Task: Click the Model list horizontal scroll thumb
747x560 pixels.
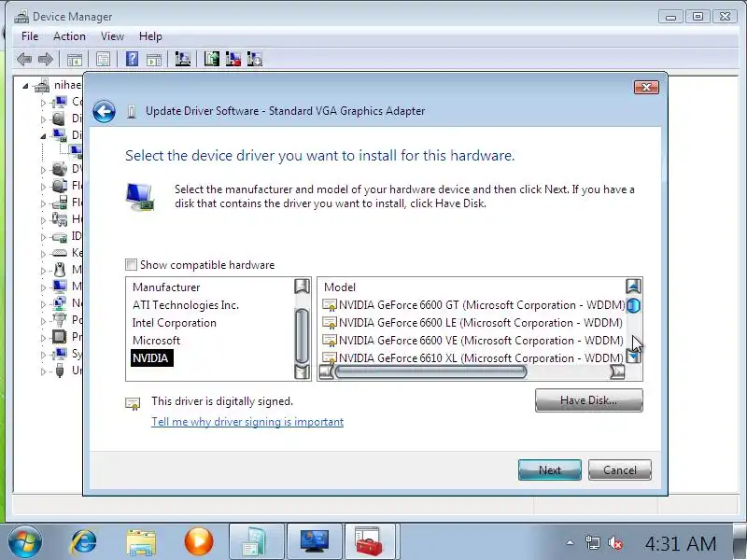Action: click(x=431, y=371)
